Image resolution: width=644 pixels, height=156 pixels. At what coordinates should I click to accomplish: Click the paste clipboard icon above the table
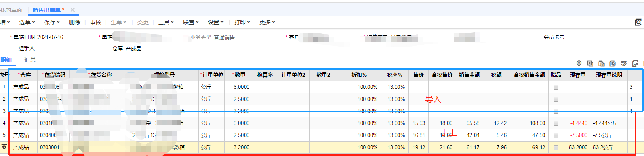click(x=601, y=64)
